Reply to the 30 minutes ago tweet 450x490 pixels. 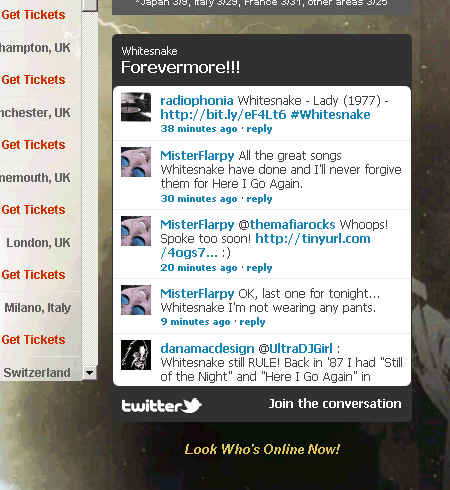point(259,199)
